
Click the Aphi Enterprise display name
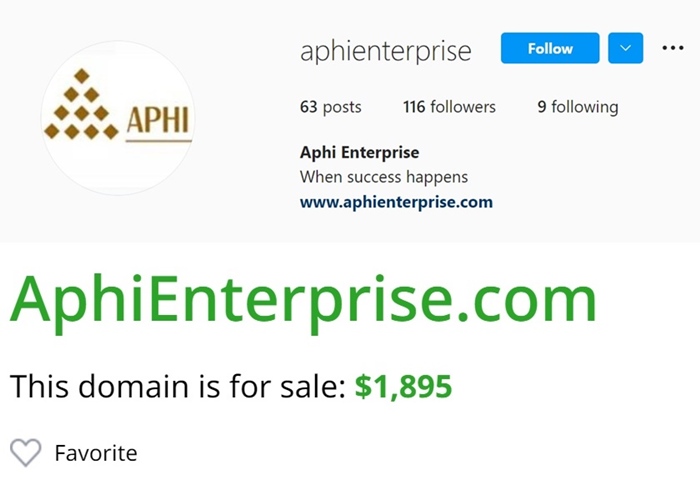click(x=359, y=153)
